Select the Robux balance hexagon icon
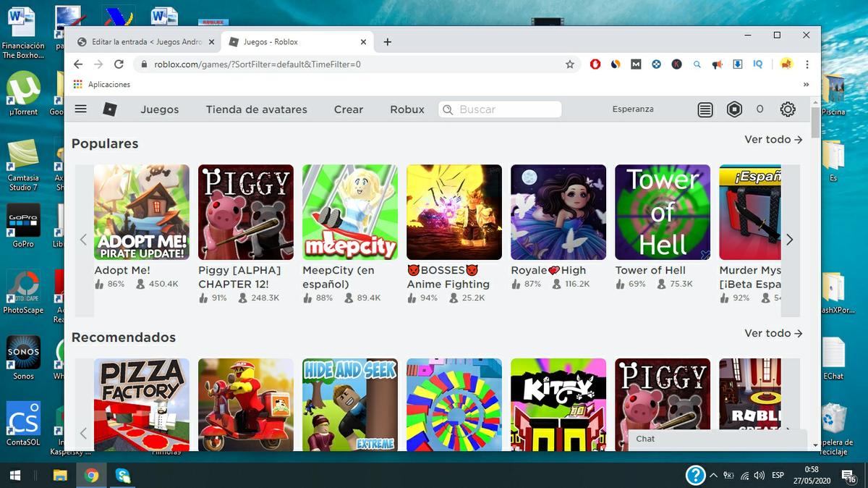Screen dimensions: 868x488 click(x=734, y=109)
